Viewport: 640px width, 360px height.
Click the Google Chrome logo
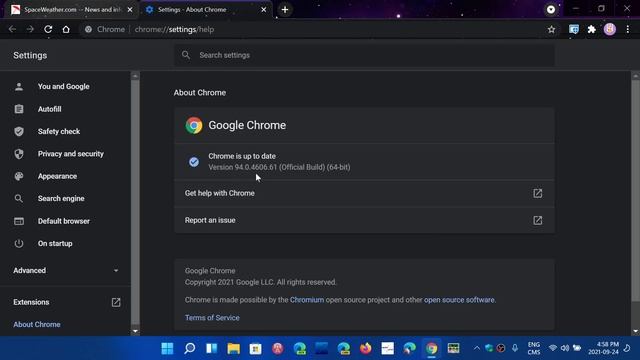tap(194, 125)
